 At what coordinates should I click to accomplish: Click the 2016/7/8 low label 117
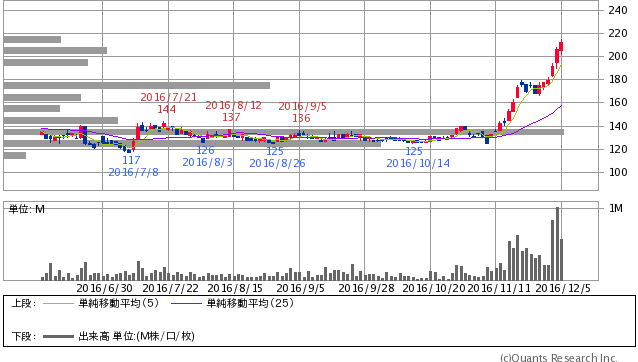131,160
